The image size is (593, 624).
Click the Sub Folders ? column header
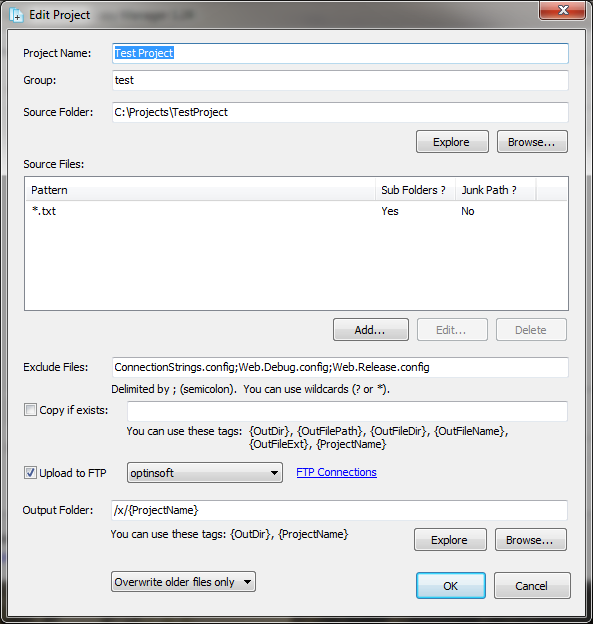click(415, 190)
